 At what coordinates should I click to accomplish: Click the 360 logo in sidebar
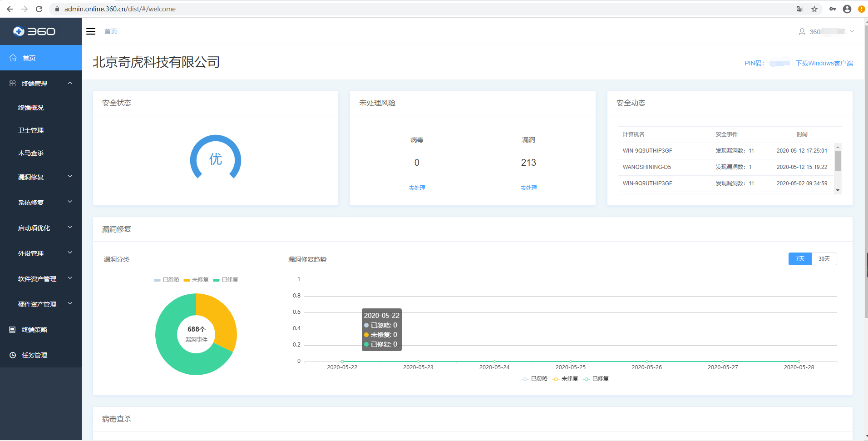pos(35,31)
